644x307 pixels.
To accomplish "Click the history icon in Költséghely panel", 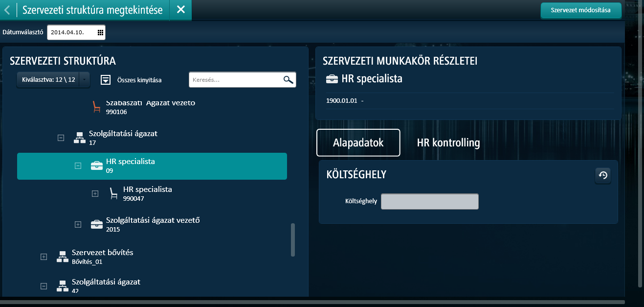I will point(603,176).
